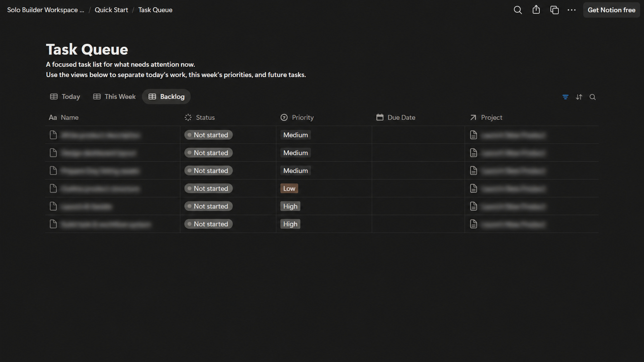Click page icon of first task row
The height and width of the screenshot is (362, 644).
tap(53, 135)
